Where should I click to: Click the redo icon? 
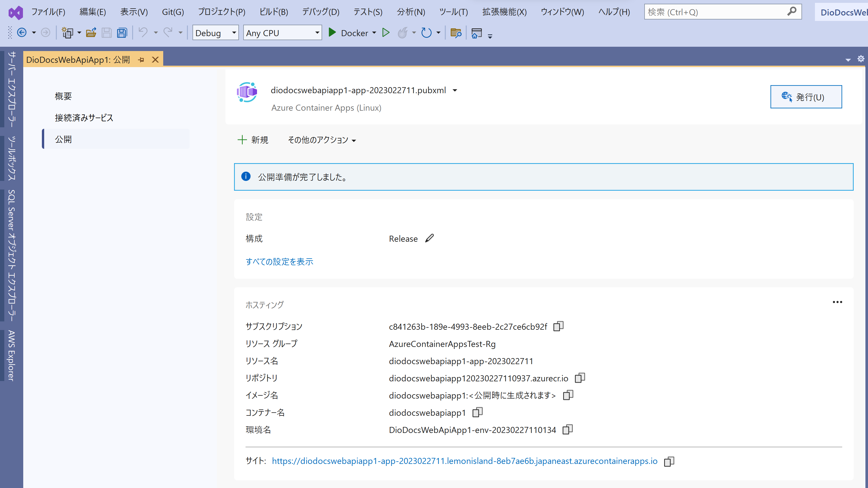pyautogui.click(x=168, y=33)
